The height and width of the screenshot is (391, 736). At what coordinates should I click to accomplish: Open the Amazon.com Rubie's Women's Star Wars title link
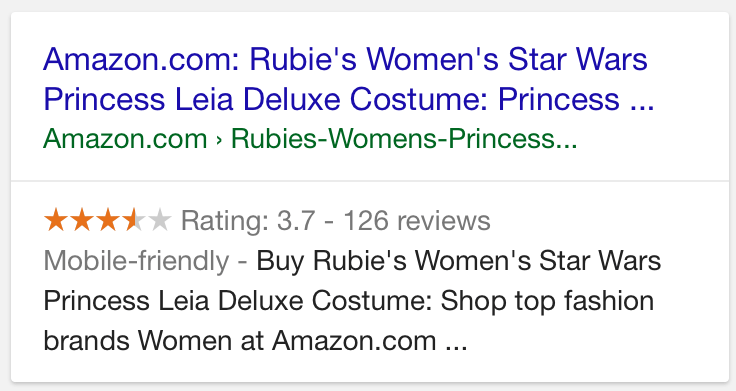[x=345, y=60]
